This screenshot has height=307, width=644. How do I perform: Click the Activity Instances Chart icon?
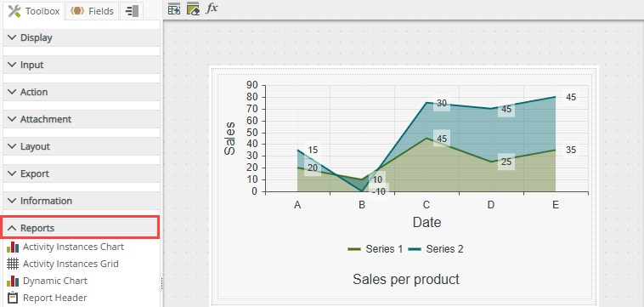coord(13,247)
